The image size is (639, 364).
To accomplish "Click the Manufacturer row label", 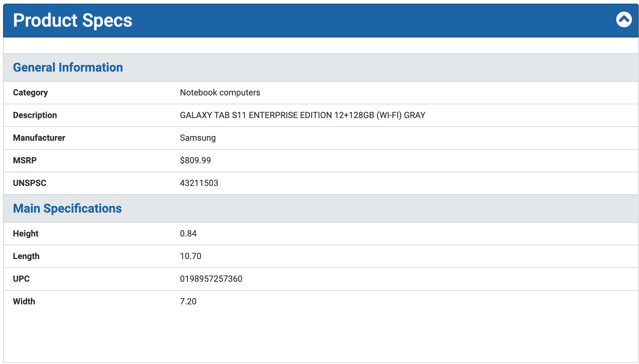I will point(39,138).
